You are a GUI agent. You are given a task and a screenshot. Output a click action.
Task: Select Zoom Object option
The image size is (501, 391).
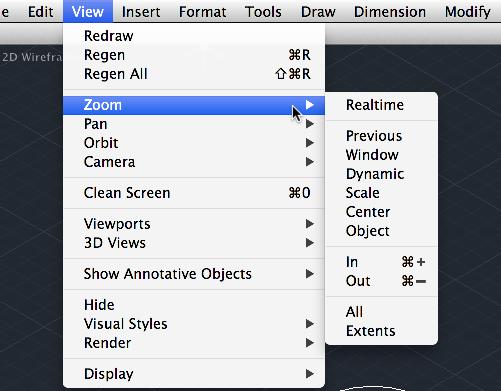pyautogui.click(x=381, y=231)
